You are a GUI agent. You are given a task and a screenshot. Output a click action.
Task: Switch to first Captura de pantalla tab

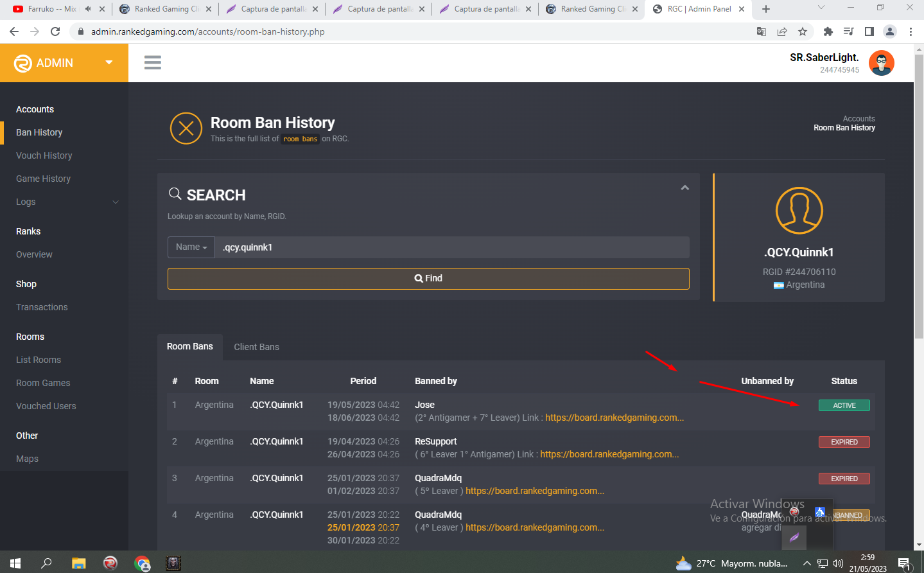271,9
